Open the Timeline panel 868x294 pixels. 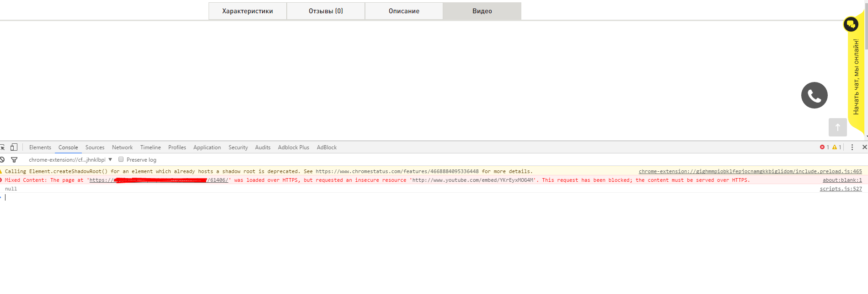[x=150, y=147]
